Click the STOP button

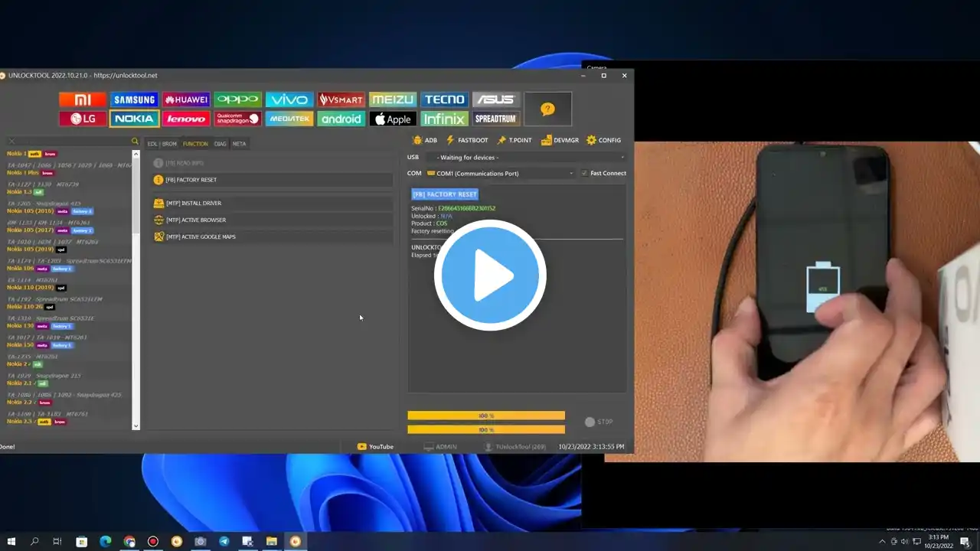click(x=599, y=422)
